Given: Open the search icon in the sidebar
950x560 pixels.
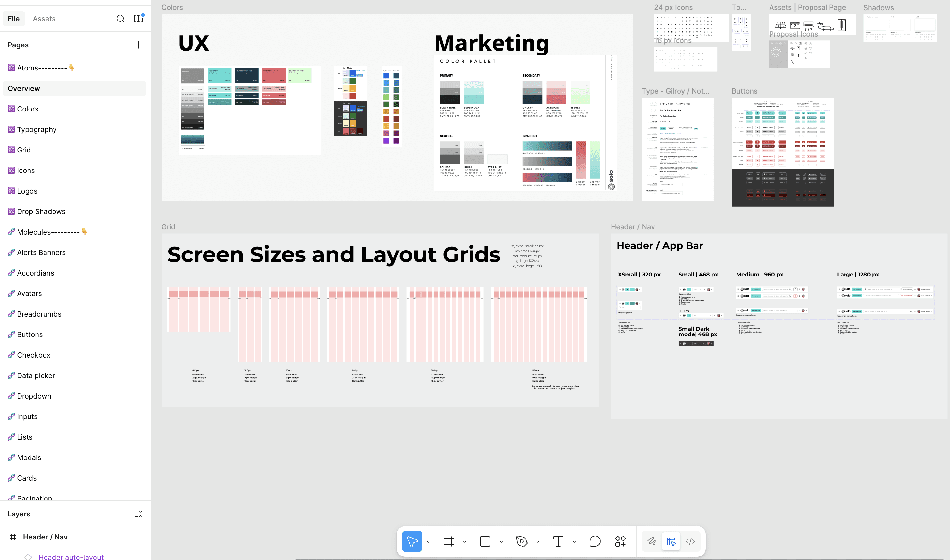Looking at the screenshot, I should pyautogui.click(x=121, y=19).
